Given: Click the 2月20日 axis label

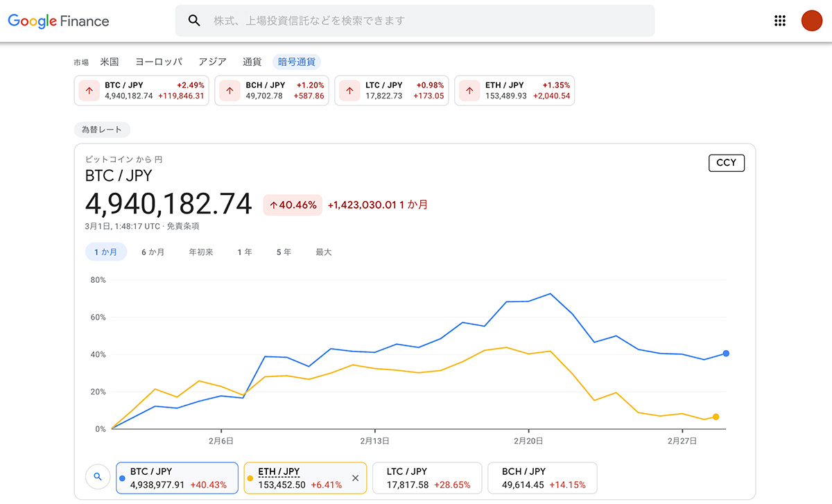Looking at the screenshot, I should pos(528,440).
